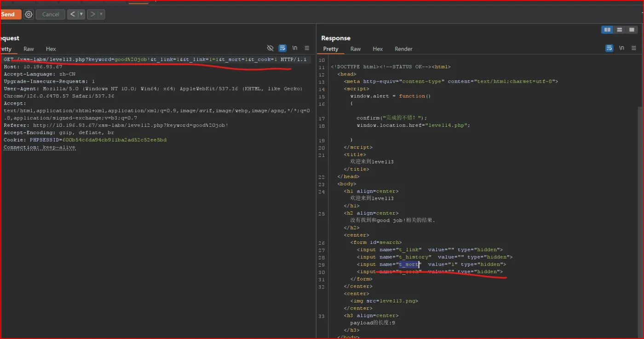Click response line number 29
Screen dimensions: 644x339
[x=322, y=265]
